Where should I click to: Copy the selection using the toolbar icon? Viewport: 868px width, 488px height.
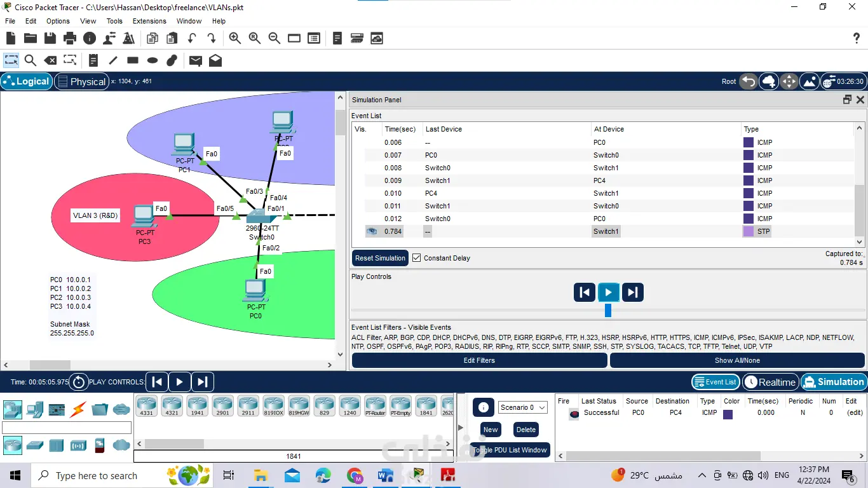pyautogui.click(x=152, y=39)
